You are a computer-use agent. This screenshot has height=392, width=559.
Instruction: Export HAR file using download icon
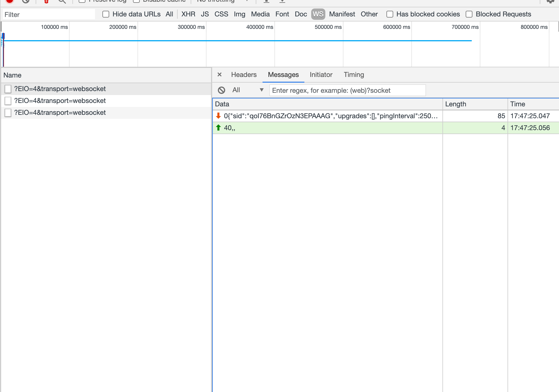tap(282, 1)
